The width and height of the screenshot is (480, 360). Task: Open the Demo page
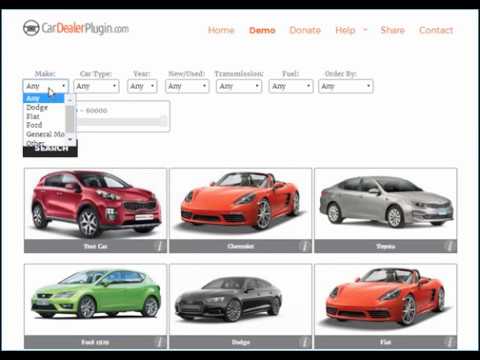point(262,30)
